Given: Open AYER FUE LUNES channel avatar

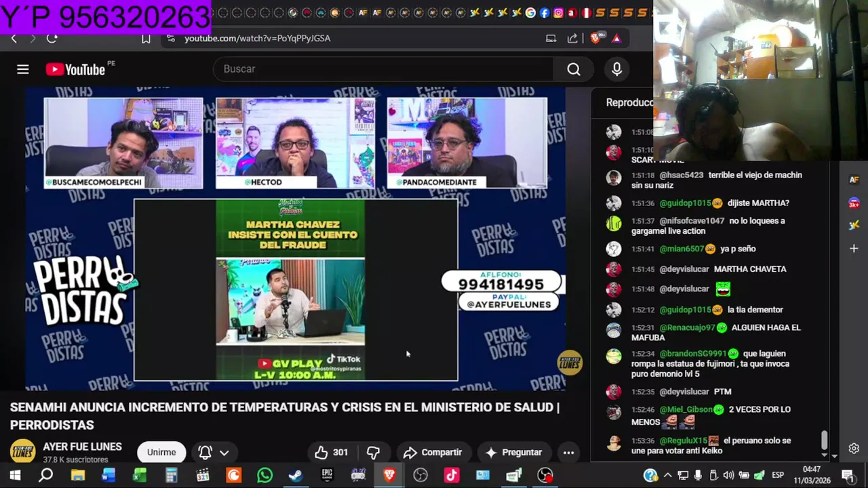Looking at the screenshot, I should pyautogui.click(x=22, y=452).
